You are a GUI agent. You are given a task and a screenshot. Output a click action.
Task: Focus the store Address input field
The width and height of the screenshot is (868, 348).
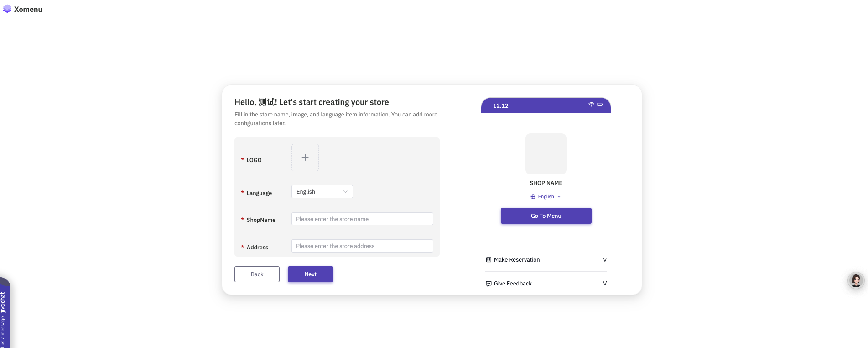point(362,246)
